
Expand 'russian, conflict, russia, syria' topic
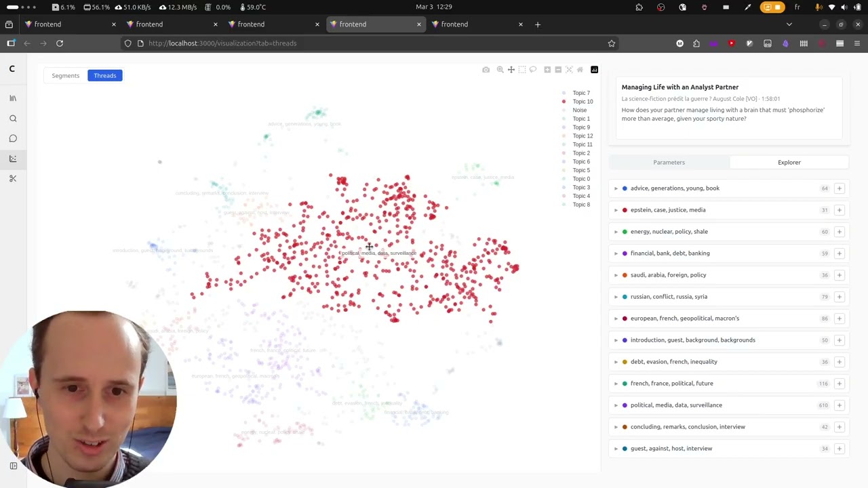616,297
